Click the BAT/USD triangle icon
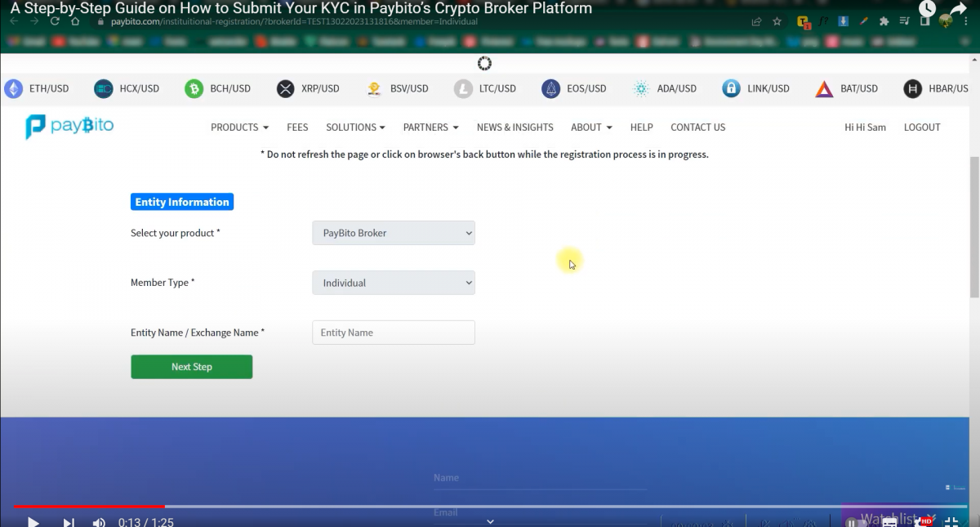Image resolution: width=980 pixels, height=527 pixels. coord(824,88)
